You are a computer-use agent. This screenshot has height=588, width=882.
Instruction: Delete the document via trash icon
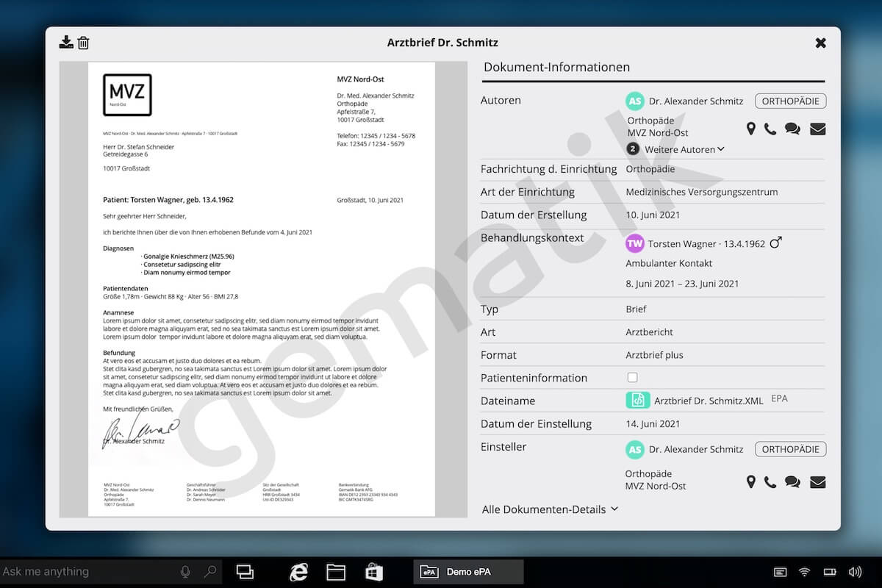84,43
